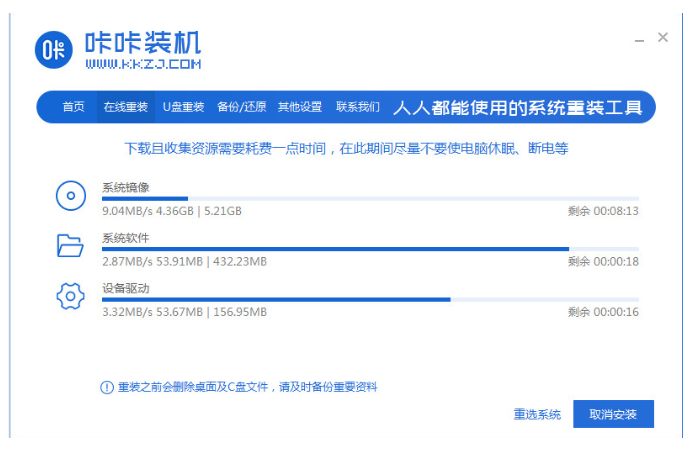Screen dimensions: 691x460
Task: Switch to the 在线重装 tab
Action: [126, 107]
